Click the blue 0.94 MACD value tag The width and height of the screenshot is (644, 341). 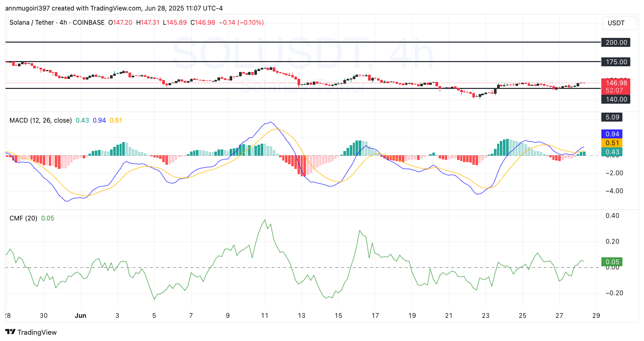click(x=612, y=134)
